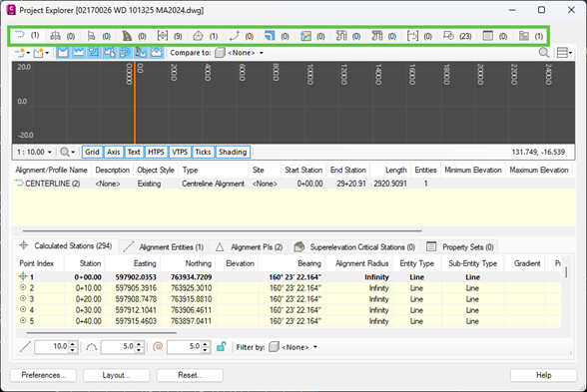Open the 1 : 10.00 scale dropdown

coord(34,152)
